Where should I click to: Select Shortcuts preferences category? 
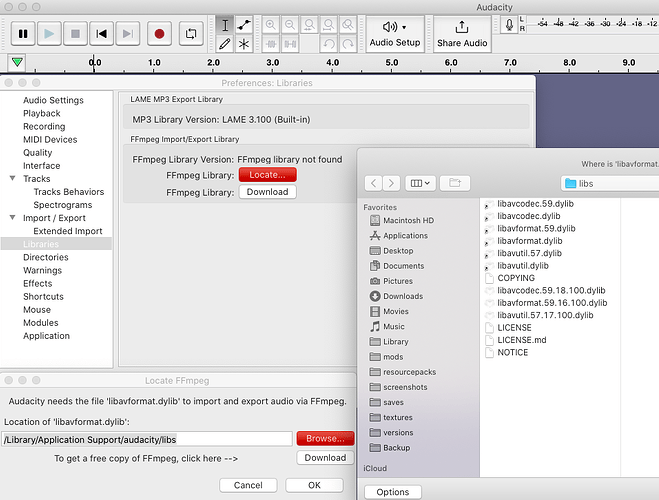click(43, 297)
